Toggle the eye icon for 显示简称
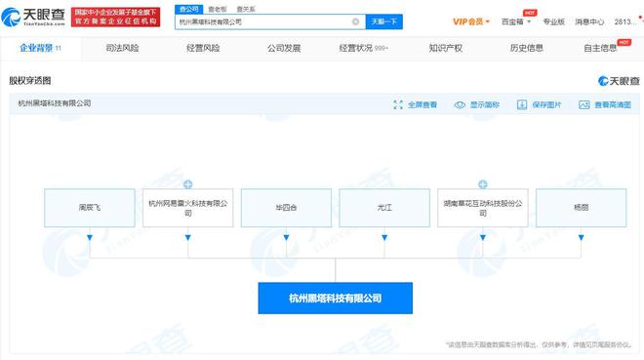Image resolution: width=644 pixels, height=360 pixels. (460, 104)
